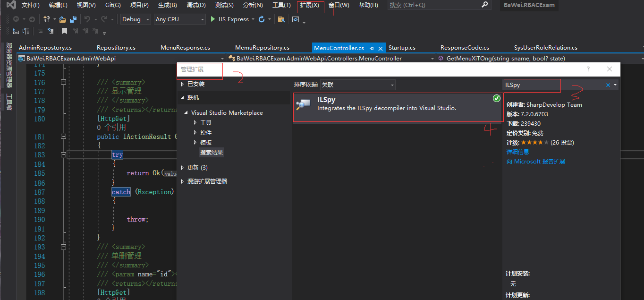Image resolution: width=644 pixels, height=300 pixels.
Task: Click the ILSpy search input field
Action: pyautogui.click(x=554, y=85)
